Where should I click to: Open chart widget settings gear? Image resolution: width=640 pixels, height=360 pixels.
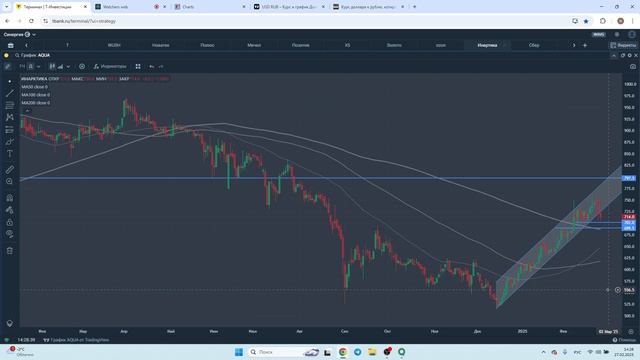point(629,55)
